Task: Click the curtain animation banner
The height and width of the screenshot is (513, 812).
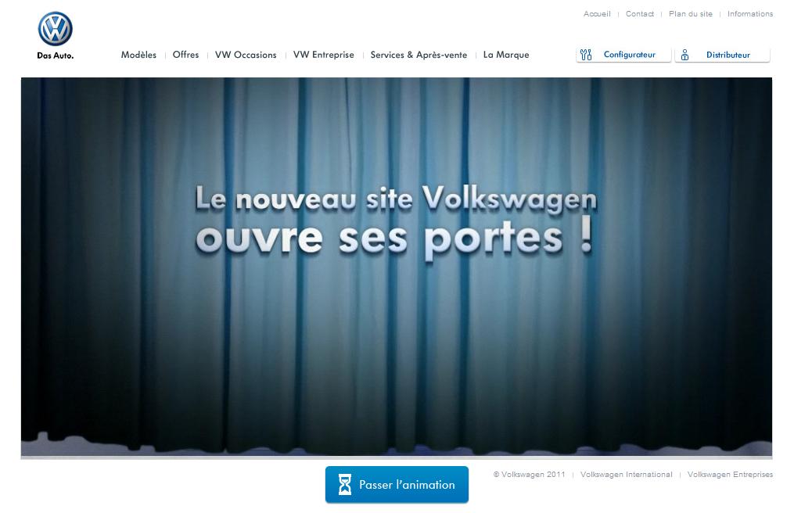Action: 397,268
